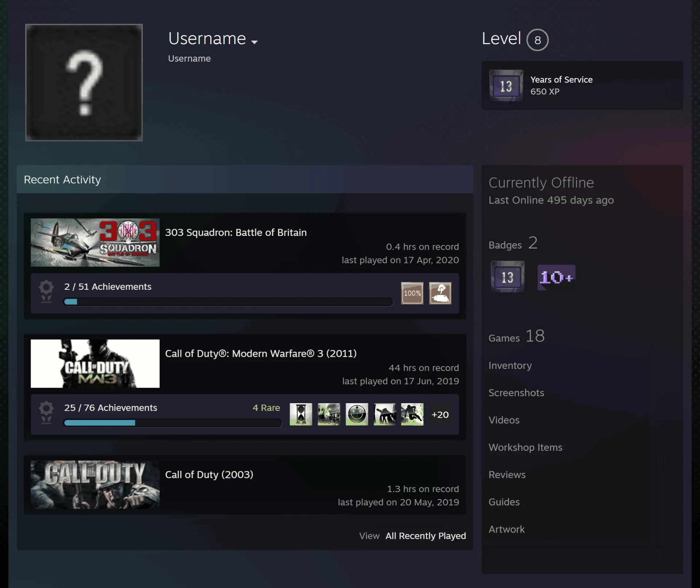Screen dimensions: 700x588
Task: Open the Inventory link
Action: 510,365
